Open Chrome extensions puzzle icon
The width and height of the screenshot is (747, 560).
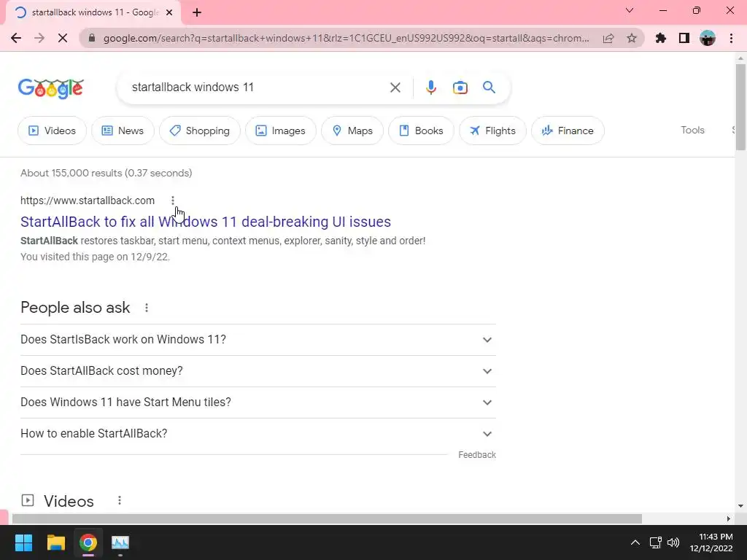660,38
